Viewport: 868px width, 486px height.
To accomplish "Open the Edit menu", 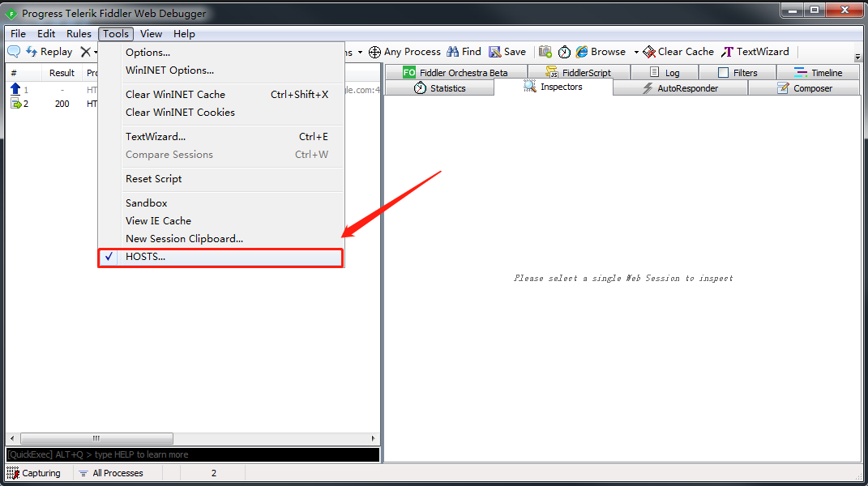I will tap(46, 34).
